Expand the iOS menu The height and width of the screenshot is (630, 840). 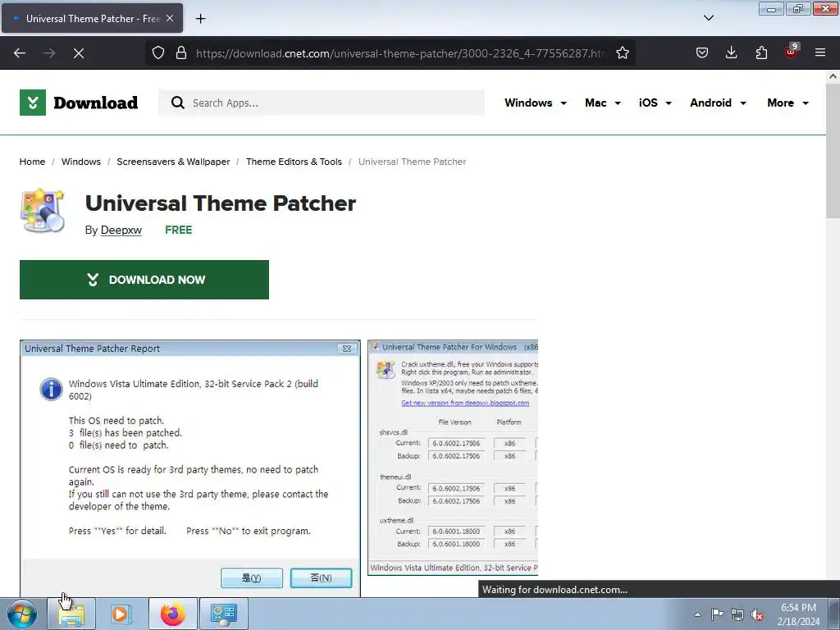[655, 103]
